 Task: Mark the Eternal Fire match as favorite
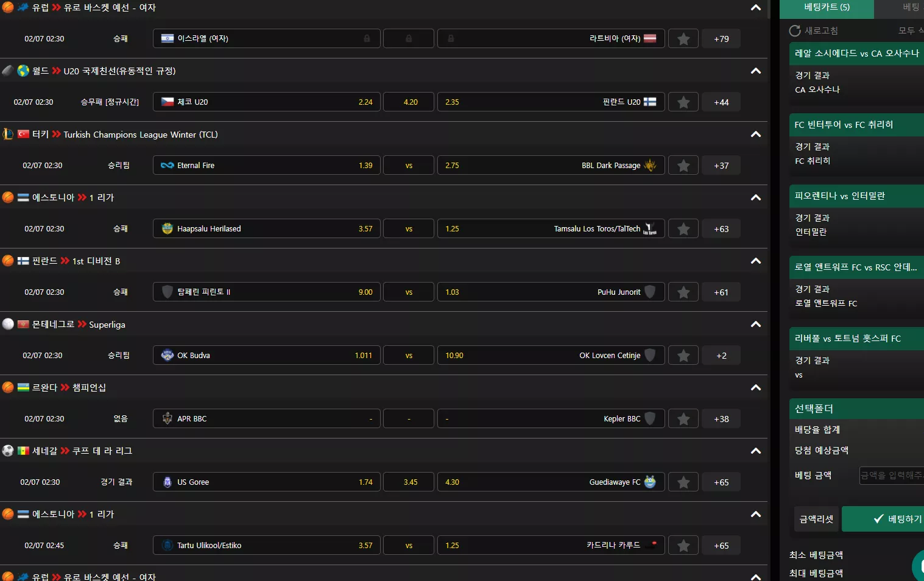click(683, 166)
